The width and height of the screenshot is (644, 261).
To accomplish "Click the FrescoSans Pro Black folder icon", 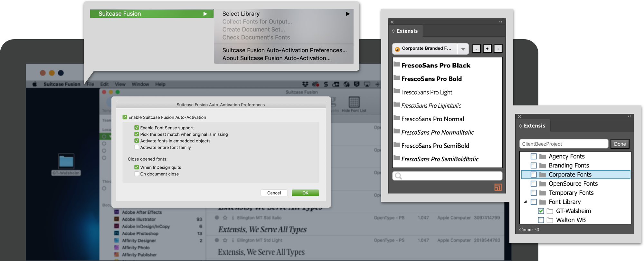I will coord(397,64).
